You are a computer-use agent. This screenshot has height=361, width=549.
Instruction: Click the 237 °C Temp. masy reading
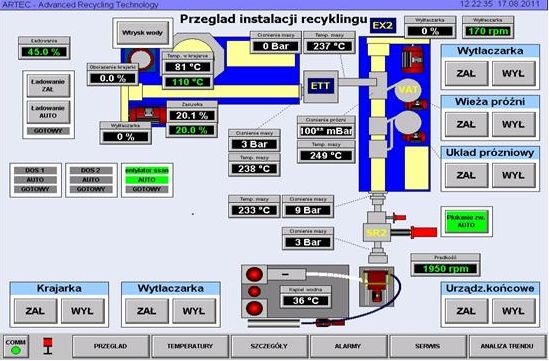click(x=329, y=46)
